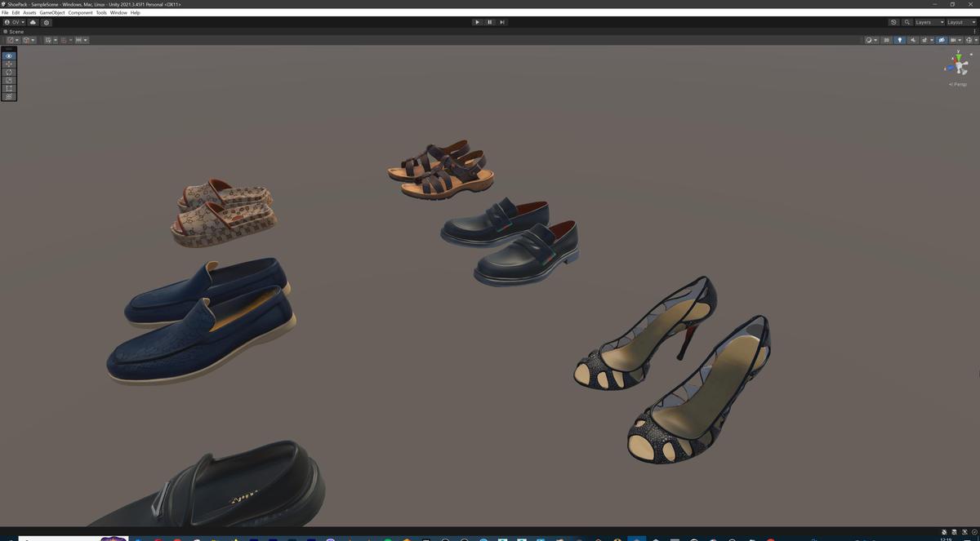Open the scene search icon in the toolbar
The image size is (980, 541).
(907, 22)
